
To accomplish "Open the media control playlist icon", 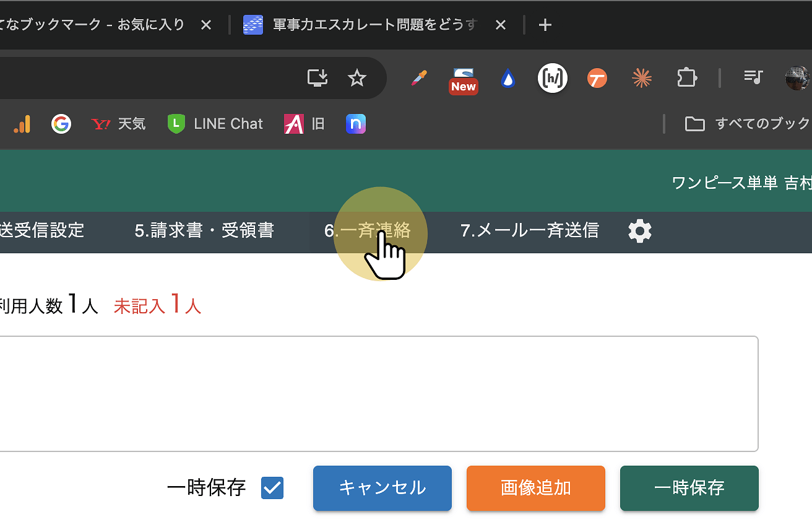I will click(753, 77).
